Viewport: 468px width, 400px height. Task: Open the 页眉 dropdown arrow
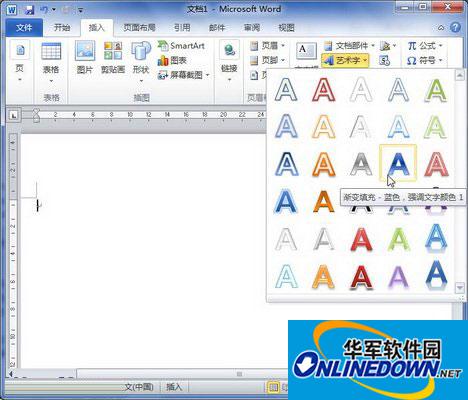[x=283, y=46]
